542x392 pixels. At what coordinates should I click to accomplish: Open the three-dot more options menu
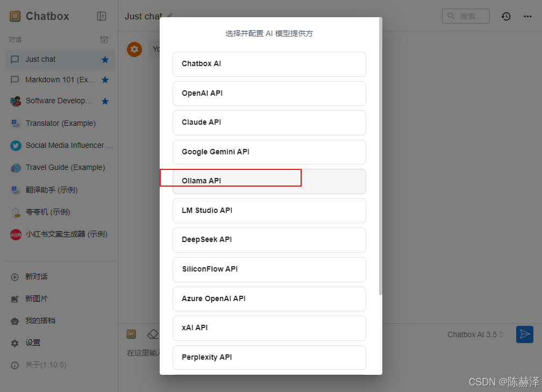(x=527, y=16)
